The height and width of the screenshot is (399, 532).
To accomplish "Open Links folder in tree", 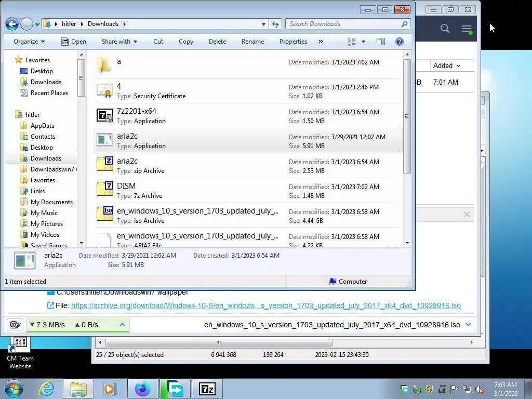I will (x=33, y=191).
